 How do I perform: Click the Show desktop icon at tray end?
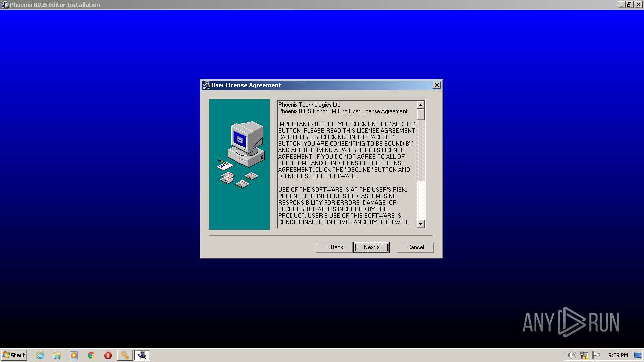(x=638, y=355)
